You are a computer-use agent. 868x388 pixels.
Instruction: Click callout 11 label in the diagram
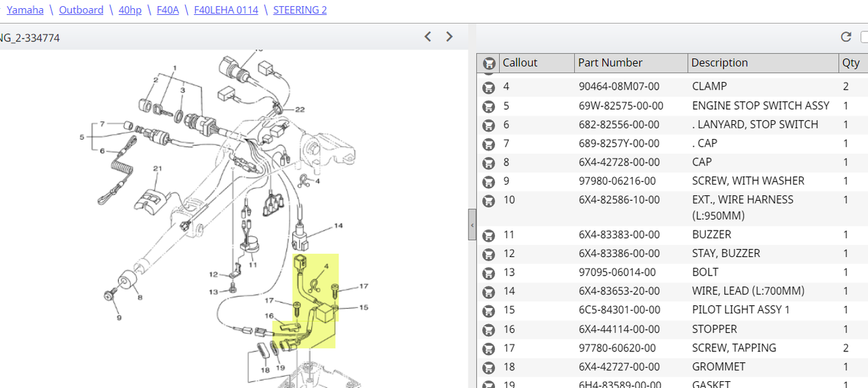click(x=252, y=265)
